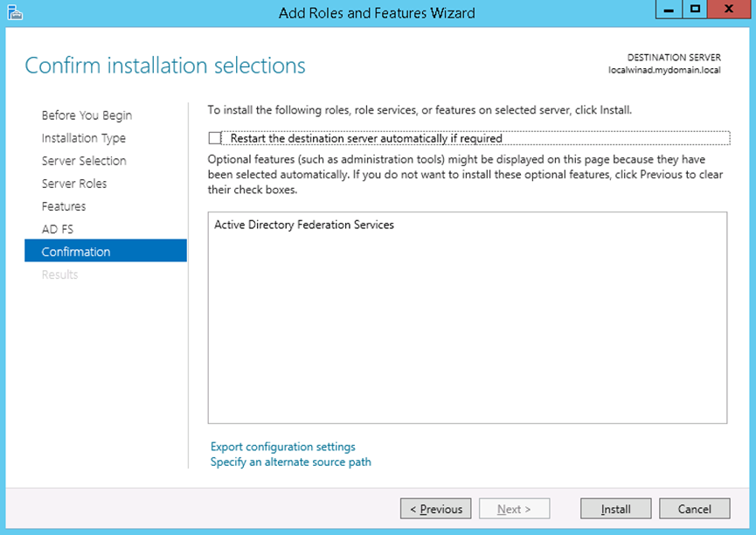Click the Install button
This screenshot has width=756, height=535.
(615, 509)
